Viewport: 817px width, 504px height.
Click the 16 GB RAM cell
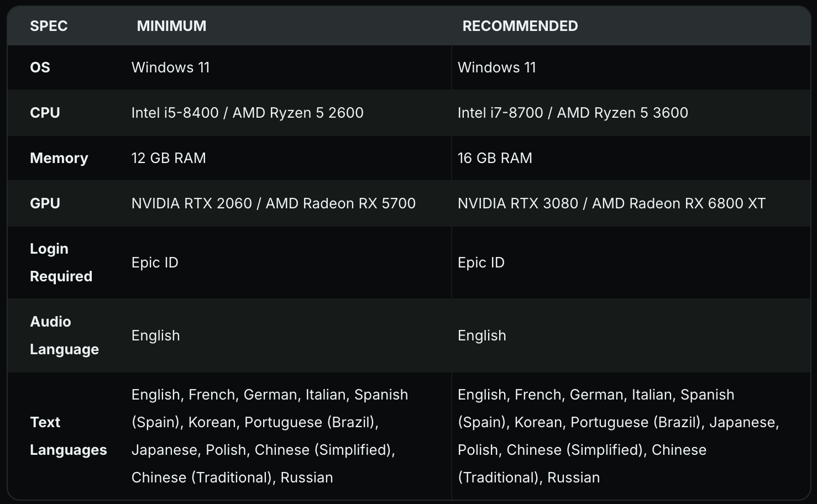tap(495, 158)
